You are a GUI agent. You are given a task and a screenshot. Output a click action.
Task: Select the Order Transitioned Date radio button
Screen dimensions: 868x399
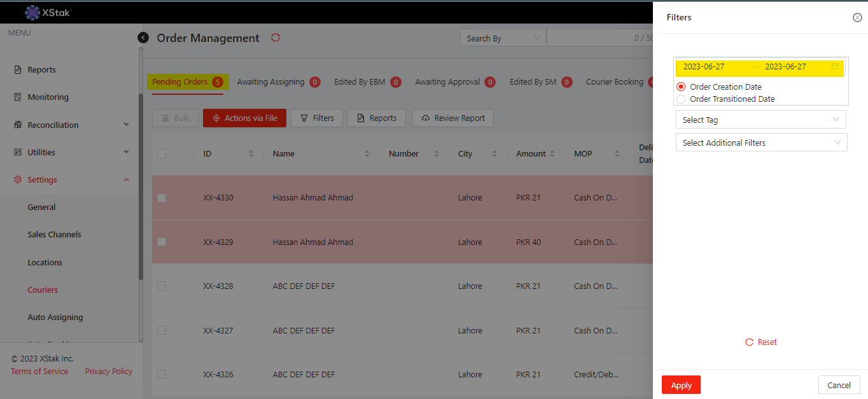click(x=681, y=99)
